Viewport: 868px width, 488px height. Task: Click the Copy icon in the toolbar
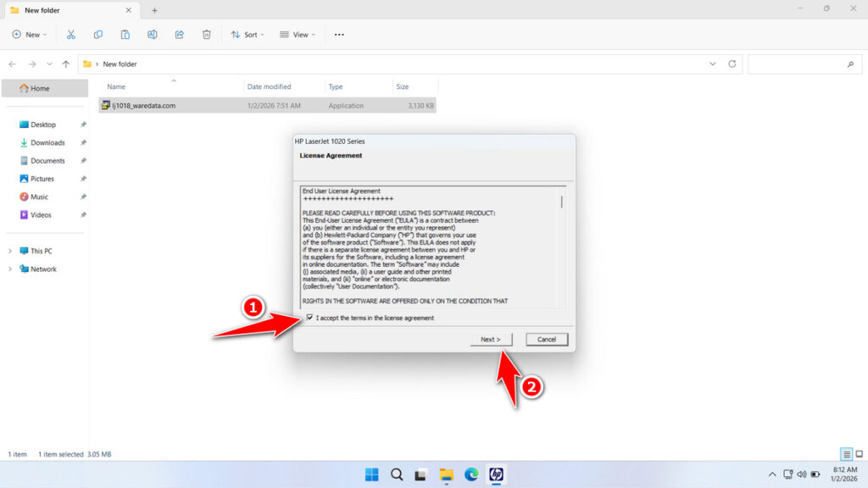[x=98, y=34]
